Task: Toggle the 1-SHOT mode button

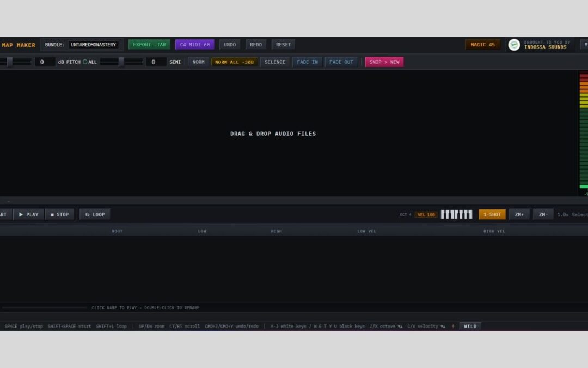Action: tap(492, 214)
